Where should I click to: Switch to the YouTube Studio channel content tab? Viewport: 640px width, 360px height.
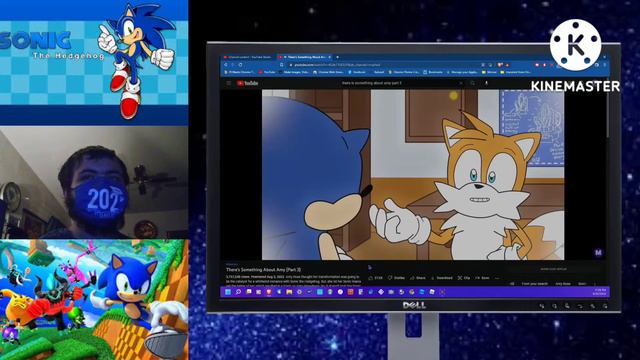pos(249,57)
